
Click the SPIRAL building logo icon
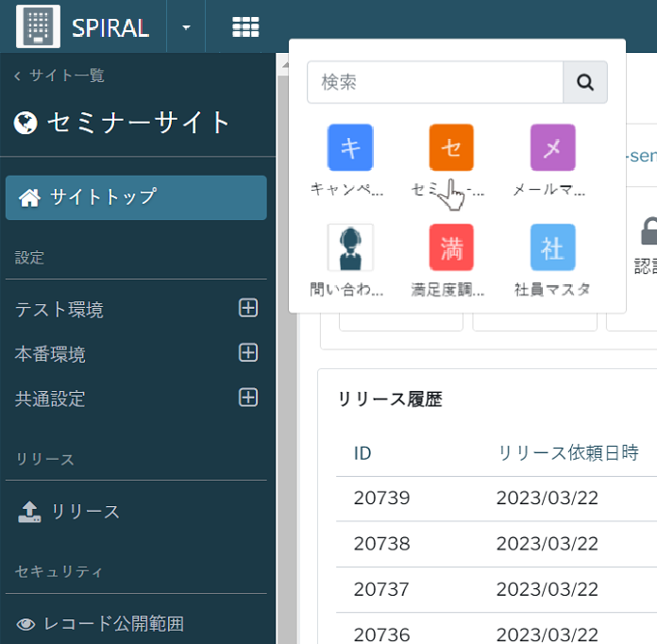[38, 26]
